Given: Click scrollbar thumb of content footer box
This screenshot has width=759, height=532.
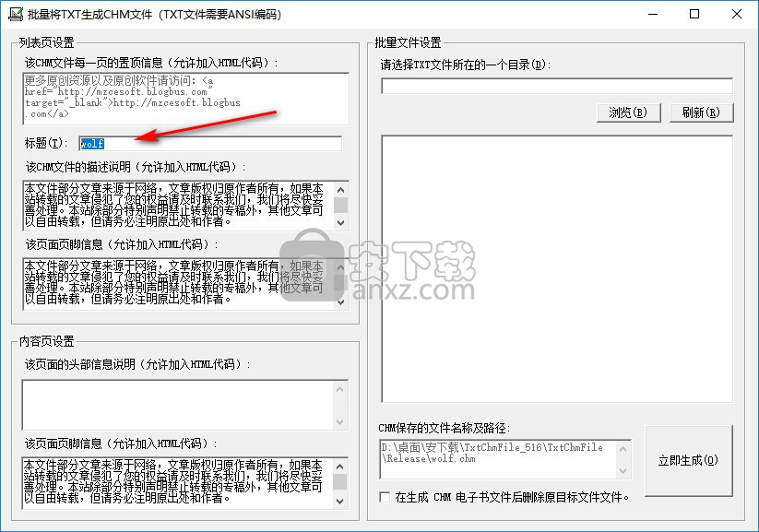Looking at the screenshot, I should pos(340,481).
